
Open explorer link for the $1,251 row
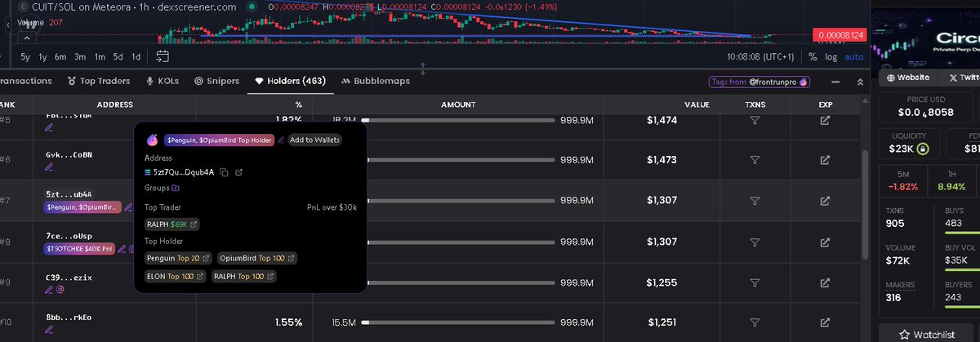[x=825, y=322]
